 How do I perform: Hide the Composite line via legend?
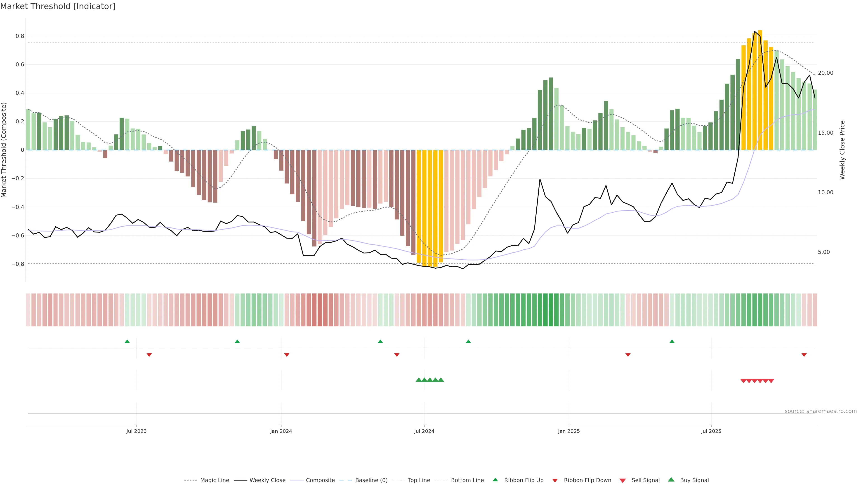coord(320,480)
